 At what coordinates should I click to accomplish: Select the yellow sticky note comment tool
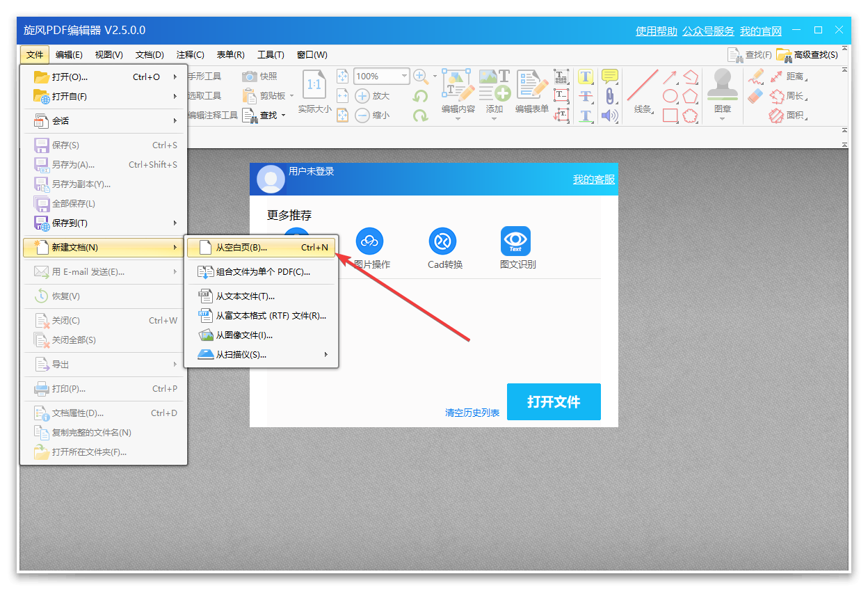tap(609, 77)
